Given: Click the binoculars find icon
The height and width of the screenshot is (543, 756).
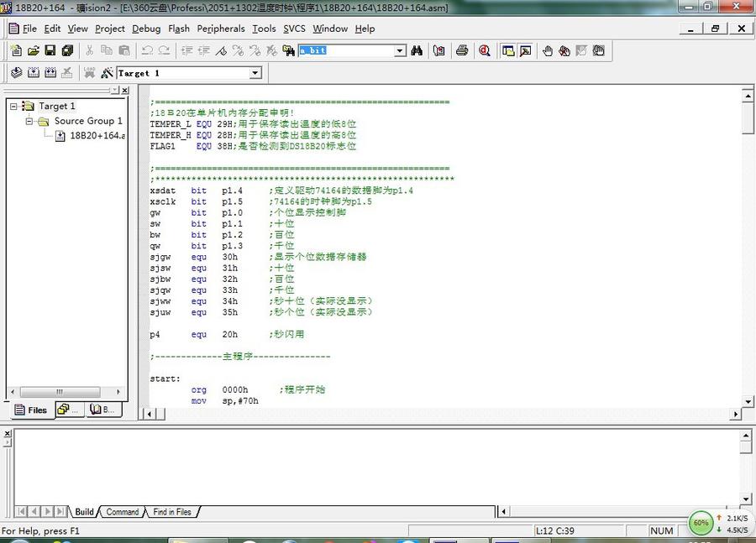Looking at the screenshot, I should [417, 50].
